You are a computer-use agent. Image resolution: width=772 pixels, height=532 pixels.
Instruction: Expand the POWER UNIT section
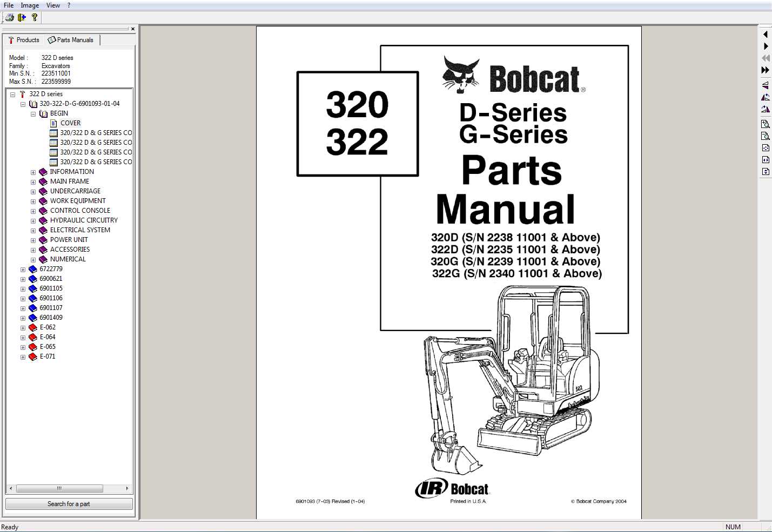coord(33,240)
